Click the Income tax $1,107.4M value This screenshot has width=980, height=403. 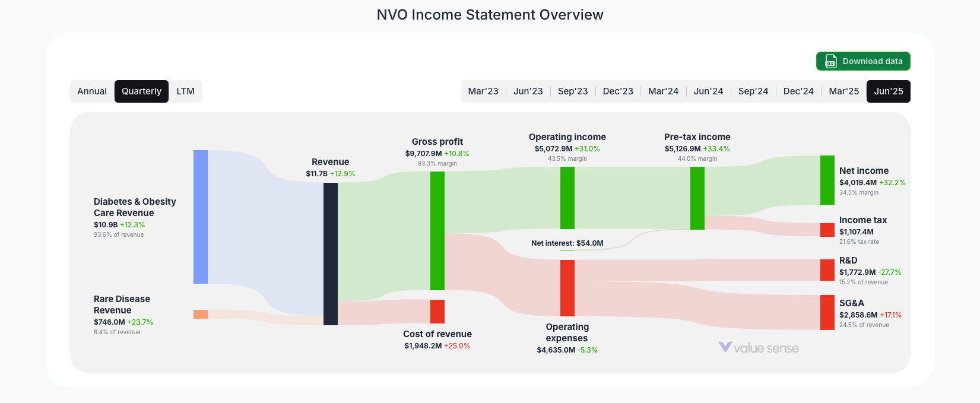(857, 232)
